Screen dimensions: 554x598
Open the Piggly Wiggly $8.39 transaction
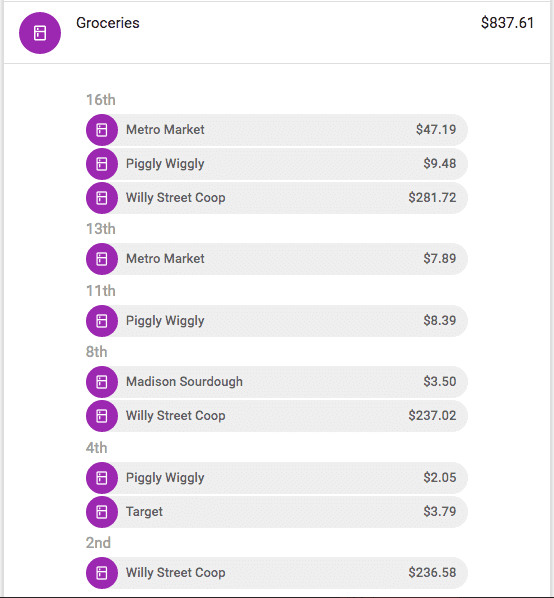click(277, 321)
